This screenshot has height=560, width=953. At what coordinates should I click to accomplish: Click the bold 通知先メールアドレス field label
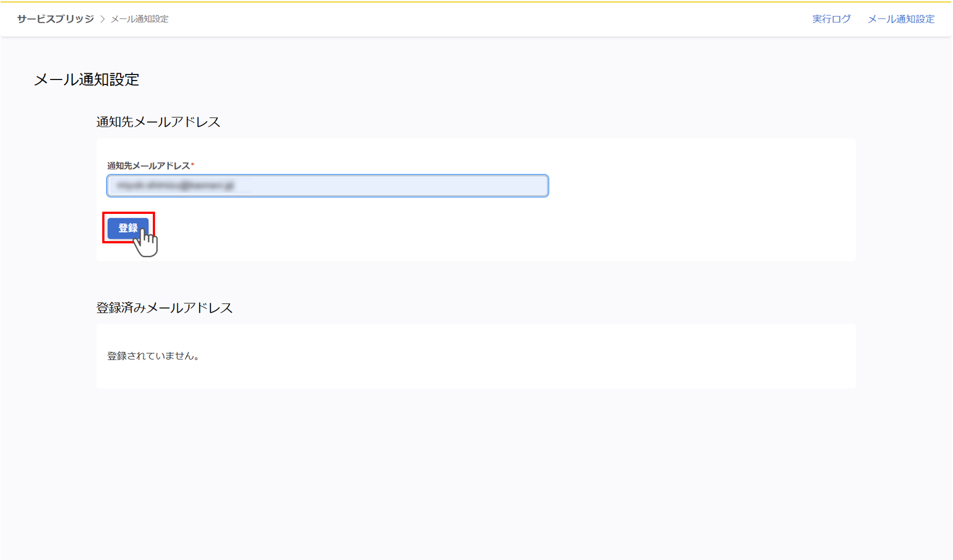coord(148,166)
